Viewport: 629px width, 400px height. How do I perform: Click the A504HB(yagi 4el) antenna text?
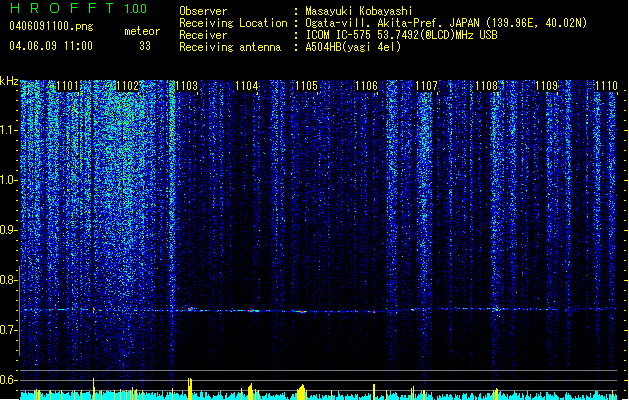pyautogui.click(x=353, y=47)
